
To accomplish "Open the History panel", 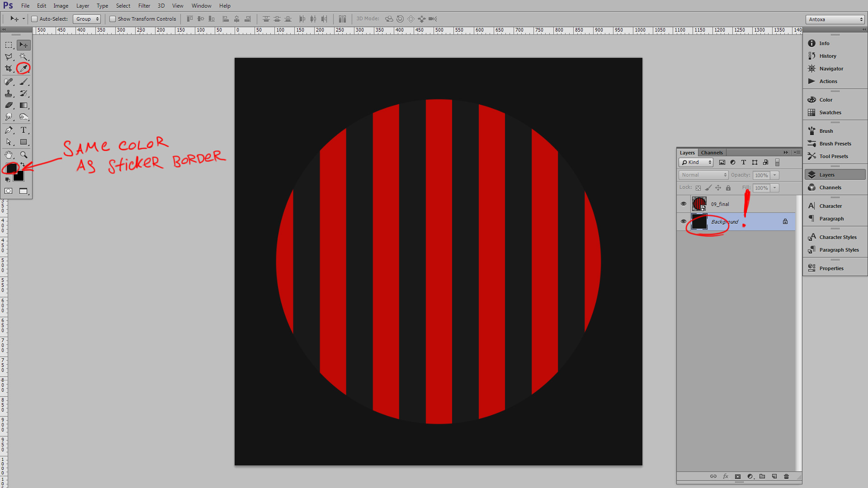I will click(x=827, y=56).
